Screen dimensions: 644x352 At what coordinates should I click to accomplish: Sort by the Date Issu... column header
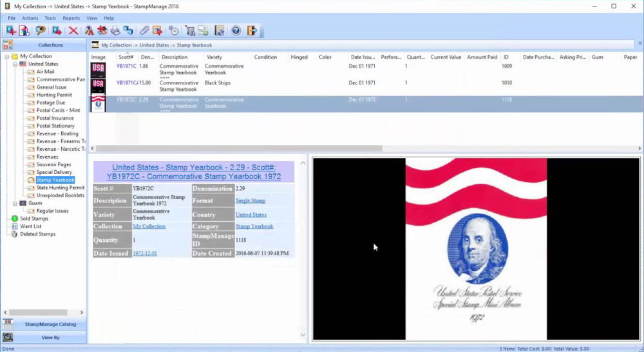363,57
